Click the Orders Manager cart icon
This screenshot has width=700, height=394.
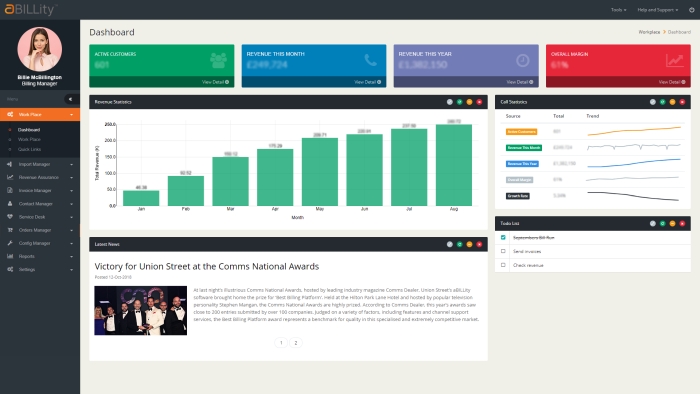pyautogui.click(x=10, y=230)
